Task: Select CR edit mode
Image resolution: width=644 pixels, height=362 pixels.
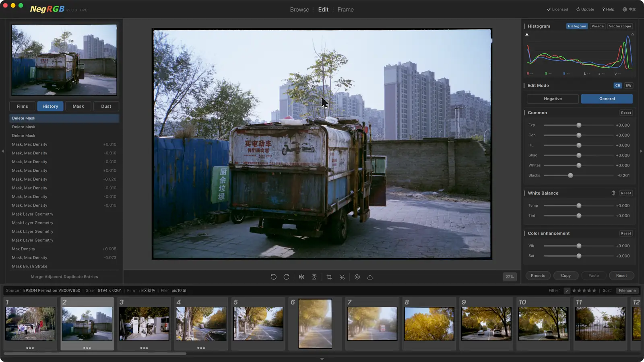Action: (618, 86)
